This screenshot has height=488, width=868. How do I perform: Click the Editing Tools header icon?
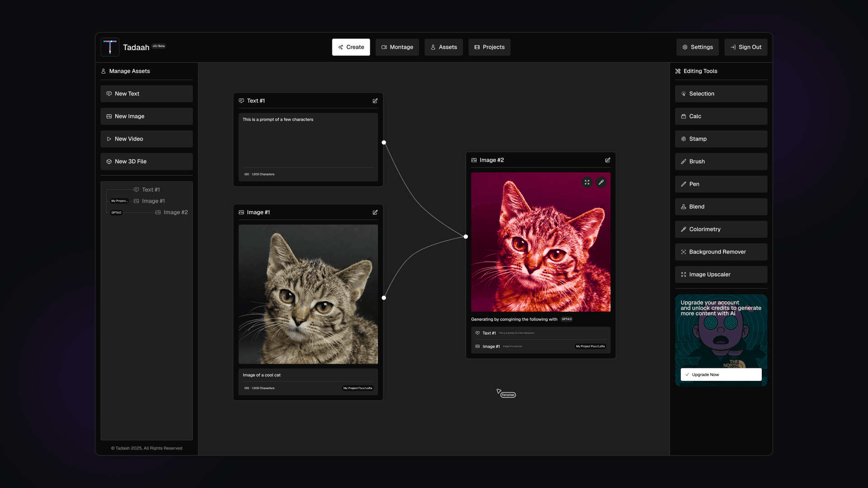[x=678, y=71]
